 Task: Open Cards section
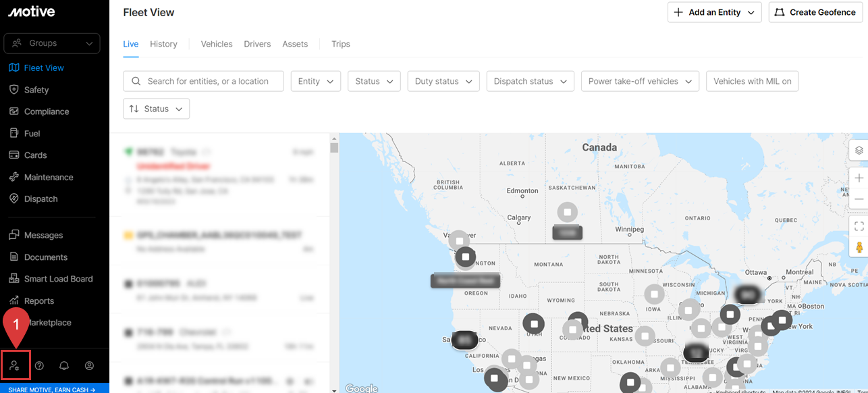(x=35, y=155)
